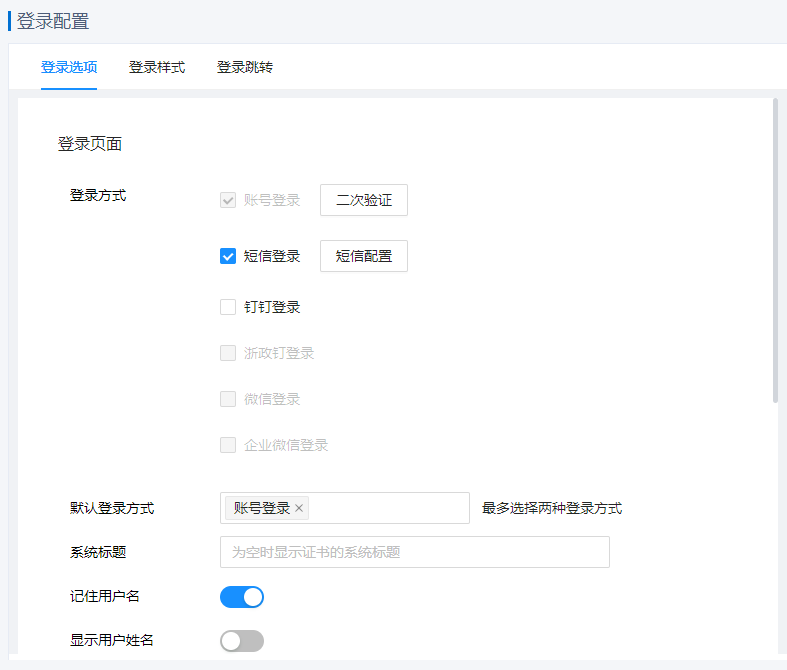The image size is (787, 670).
Task: Click the vertical scrollbar on the right
Action: point(775,250)
